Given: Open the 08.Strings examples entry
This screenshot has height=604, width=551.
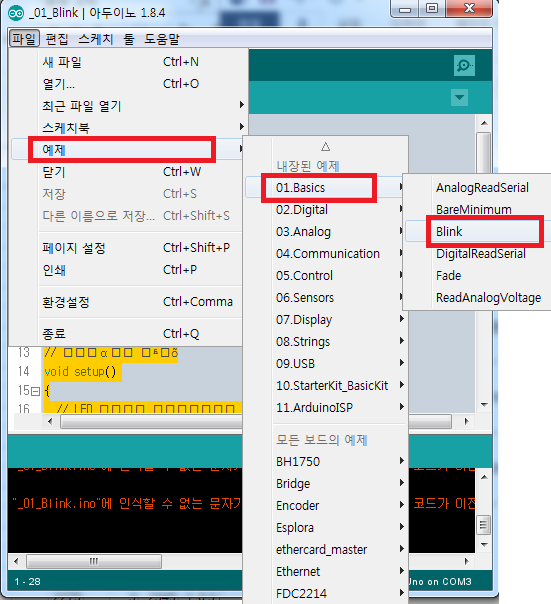Looking at the screenshot, I should pos(326,341).
